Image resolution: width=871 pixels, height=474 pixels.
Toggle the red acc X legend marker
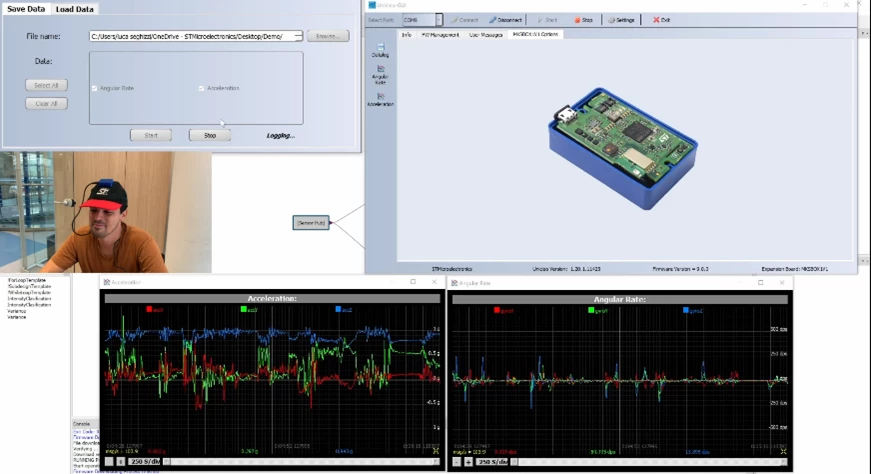(149, 310)
